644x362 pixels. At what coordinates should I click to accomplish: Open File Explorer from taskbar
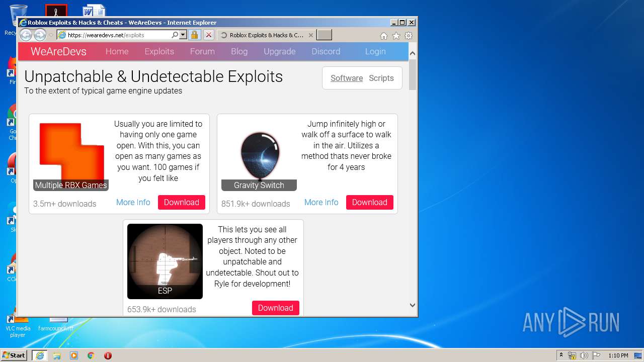[57, 355]
